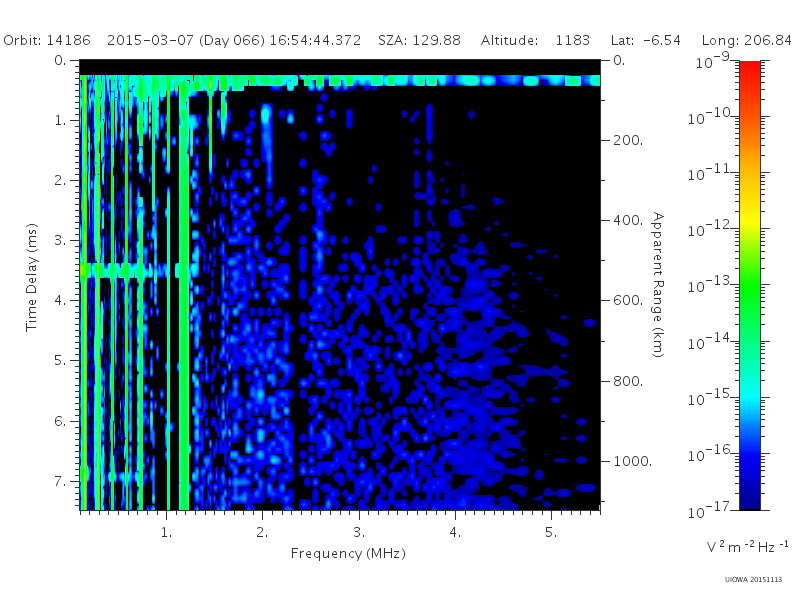This screenshot has height=600, width=800.
Task: Click the Orbit: 14186 header text
Action: click(x=47, y=40)
